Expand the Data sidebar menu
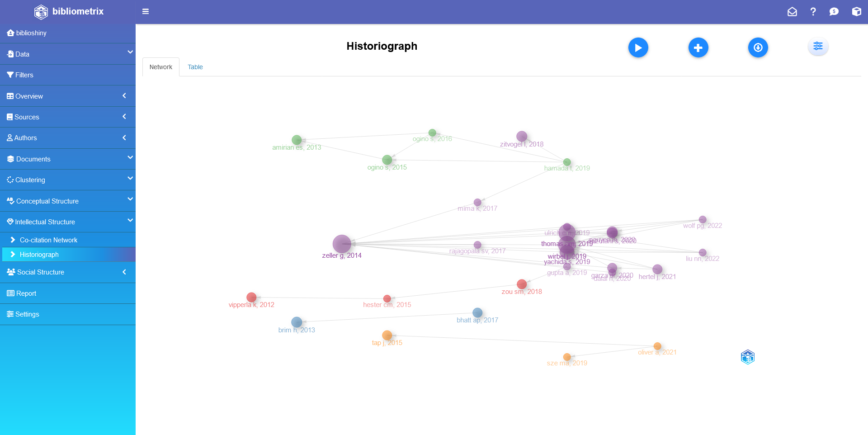 point(68,54)
